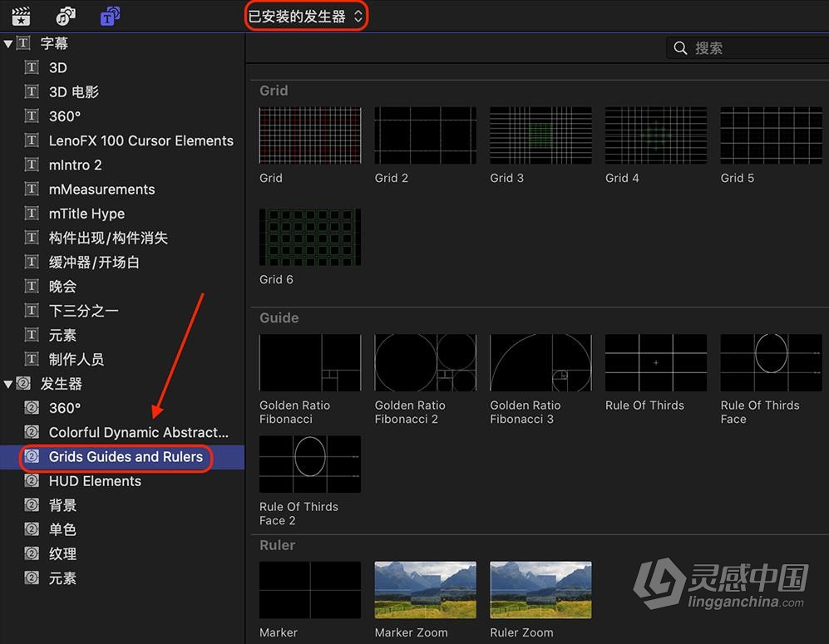Screen dimensions: 829x644
Task: Select the Grid 5 generator thumbnail
Action: (772, 135)
